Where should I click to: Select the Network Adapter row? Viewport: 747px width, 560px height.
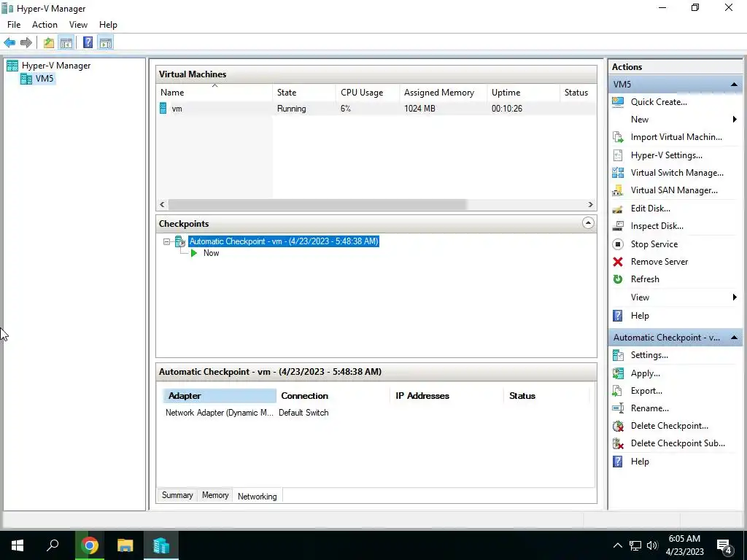click(376, 413)
